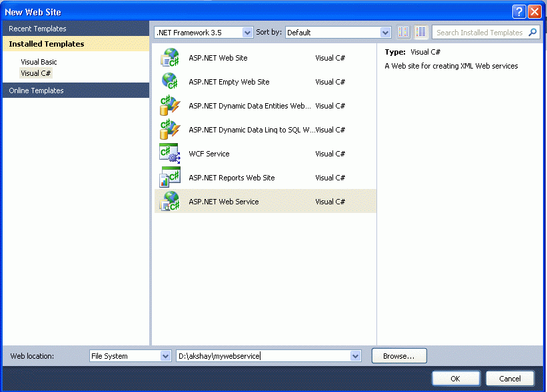Click the Browse... button
This screenshot has width=547, height=392.
399,356
